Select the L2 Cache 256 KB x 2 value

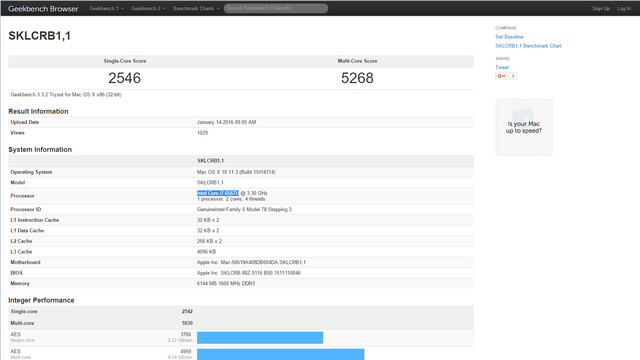(x=209, y=241)
